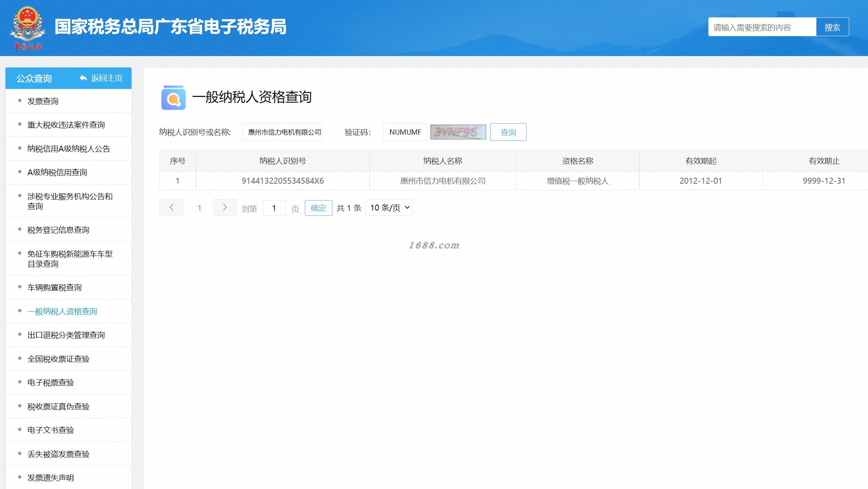
Task: Click the page number jump field
Action: (274, 208)
